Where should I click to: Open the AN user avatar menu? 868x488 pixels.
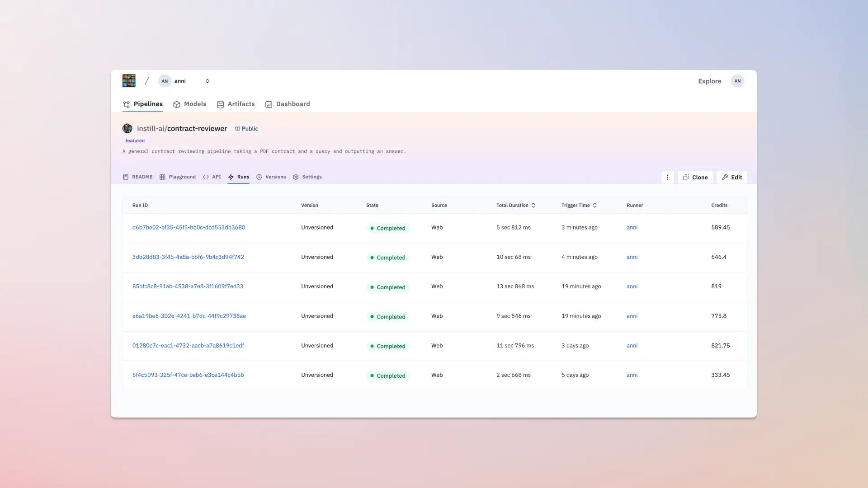(x=737, y=81)
